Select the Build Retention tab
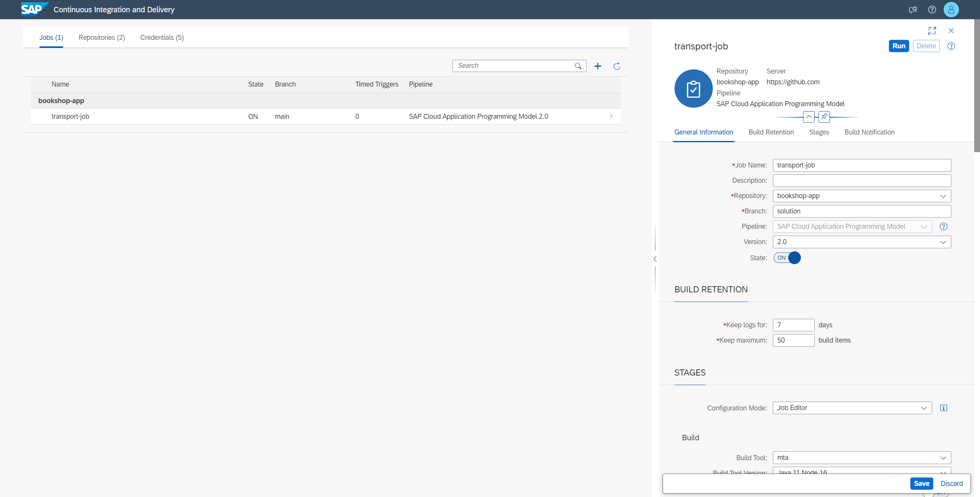 tap(771, 132)
